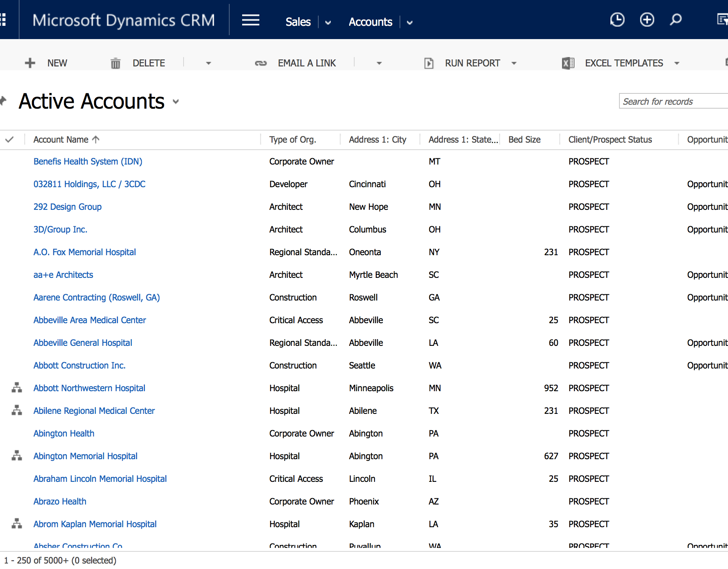Image resolution: width=728 pixels, height=569 pixels.
Task: Sort by Bed Size column header
Action: coord(525,140)
